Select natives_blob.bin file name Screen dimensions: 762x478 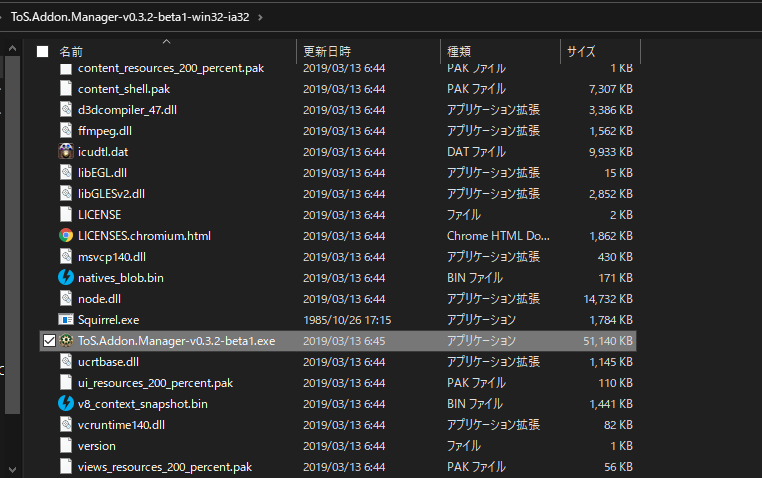pos(121,277)
